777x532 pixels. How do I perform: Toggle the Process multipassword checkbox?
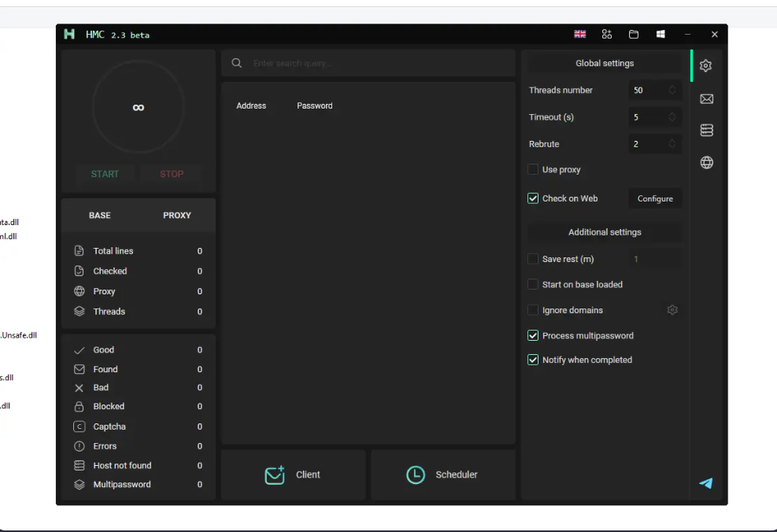point(533,335)
